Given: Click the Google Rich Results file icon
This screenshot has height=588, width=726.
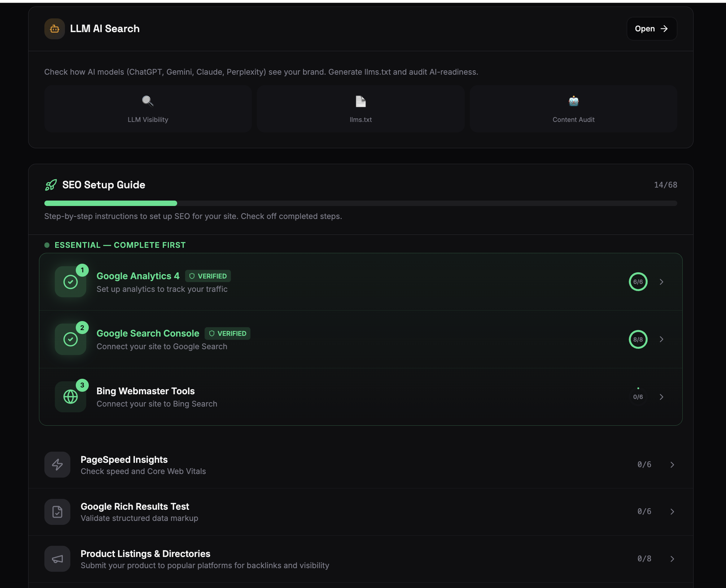Looking at the screenshot, I should click(x=57, y=512).
